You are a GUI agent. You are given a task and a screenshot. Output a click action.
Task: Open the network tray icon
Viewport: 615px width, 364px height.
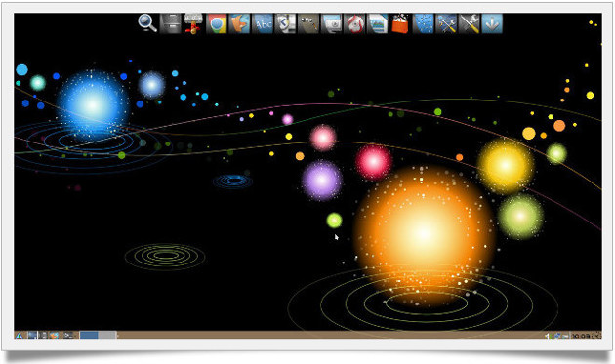point(557,336)
